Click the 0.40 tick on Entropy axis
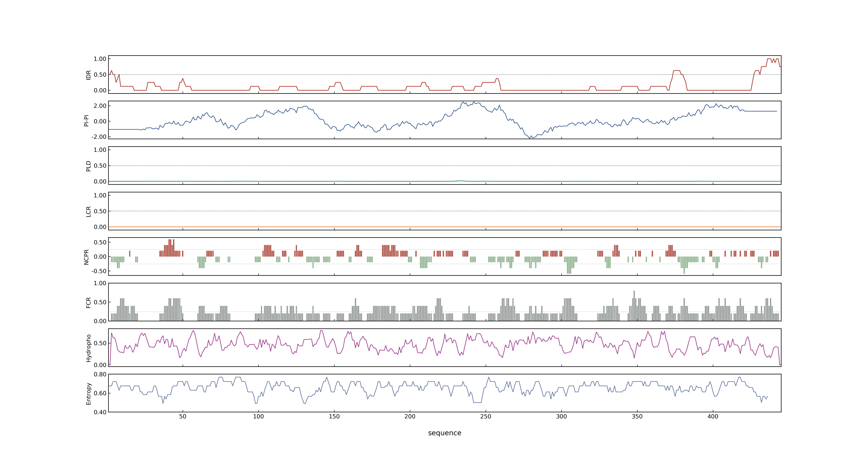868x463 pixels. point(100,412)
